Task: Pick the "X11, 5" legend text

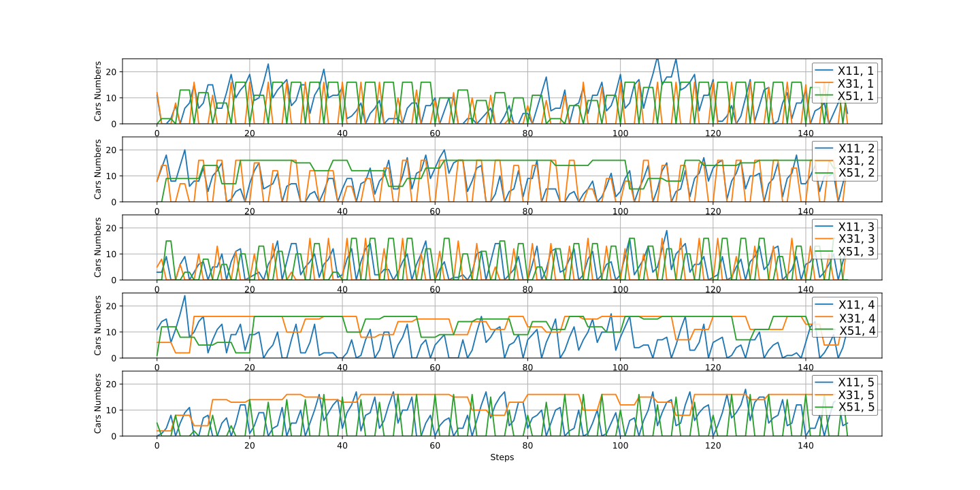Action: pyautogui.click(x=855, y=382)
